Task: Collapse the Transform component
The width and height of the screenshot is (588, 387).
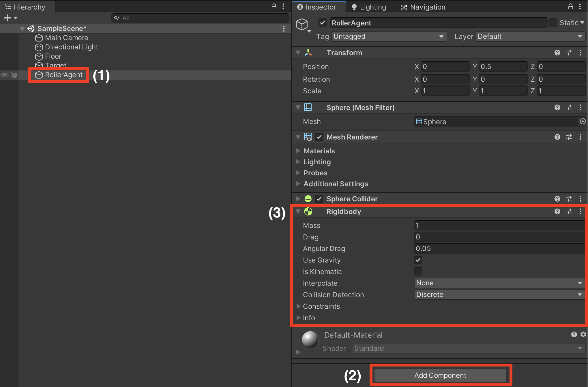Action: [298, 53]
